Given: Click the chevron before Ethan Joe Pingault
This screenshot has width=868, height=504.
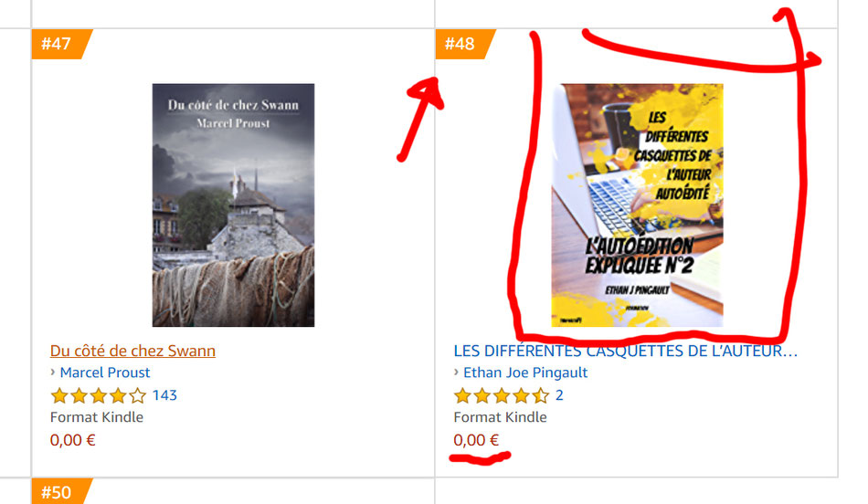Looking at the screenshot, I should (456, 372).
